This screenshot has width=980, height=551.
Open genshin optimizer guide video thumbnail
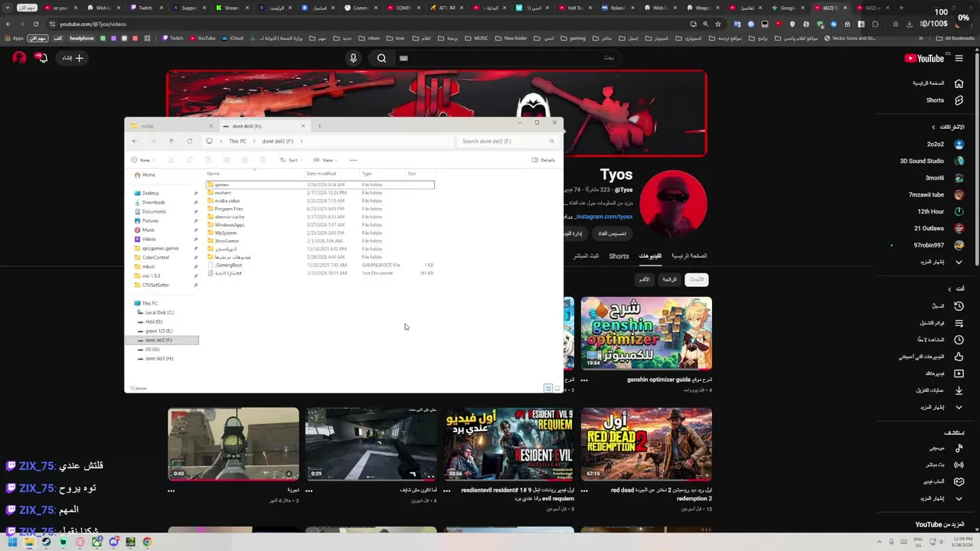(x=646, y=334)
